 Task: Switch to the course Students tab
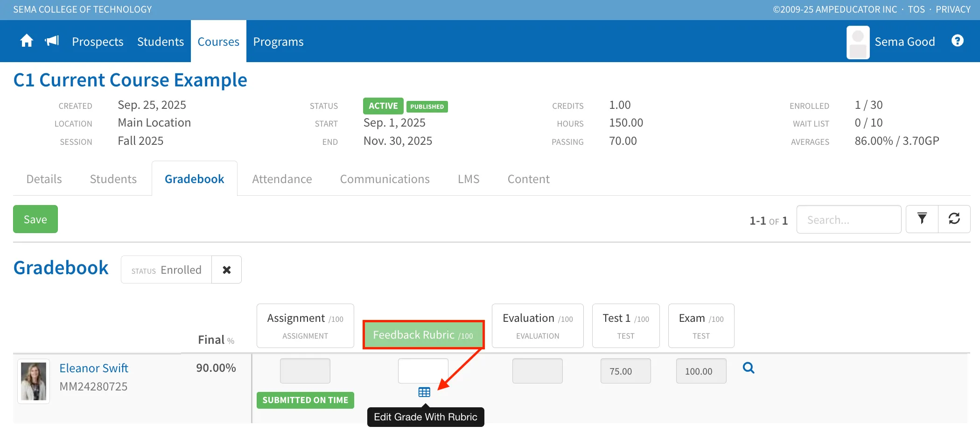pos(113,179)
